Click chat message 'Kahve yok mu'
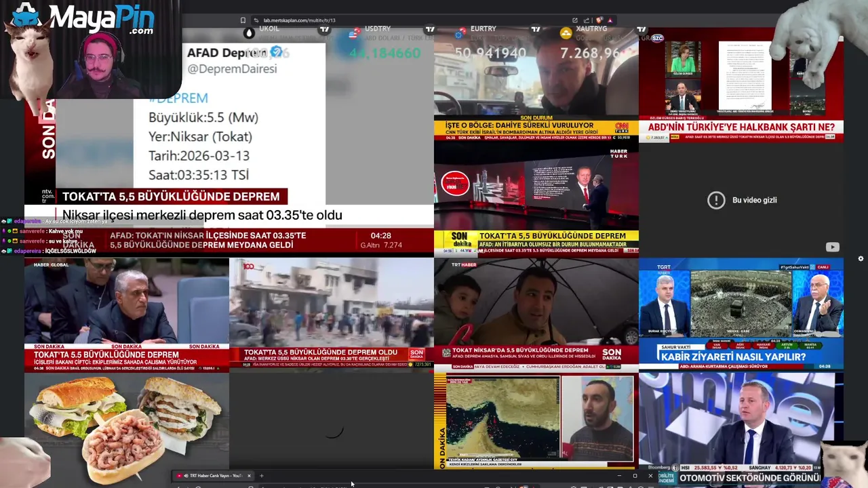Screen dimensions: 868x488 66,231
